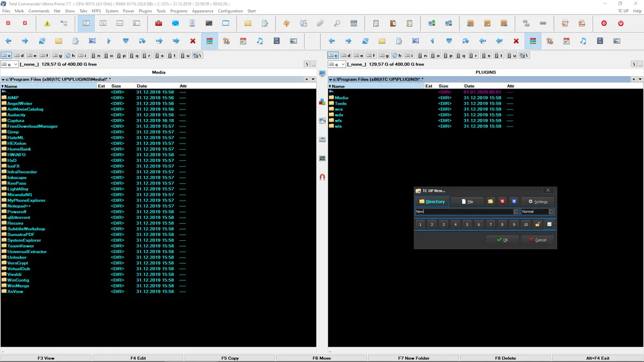Open the red toolbox icon in top toolbar
The width and height of the screenshot is (644, 362).
[159, 24]
